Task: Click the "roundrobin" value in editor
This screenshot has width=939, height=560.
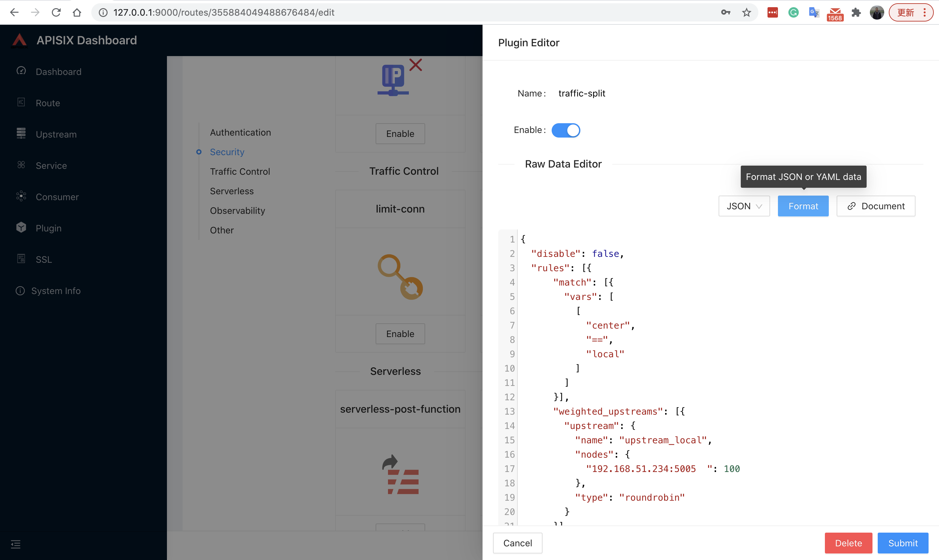Action: [652, 497]
